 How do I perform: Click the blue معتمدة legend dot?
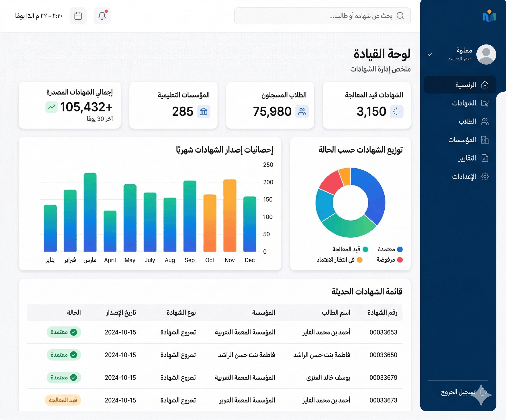pos(400,249)
